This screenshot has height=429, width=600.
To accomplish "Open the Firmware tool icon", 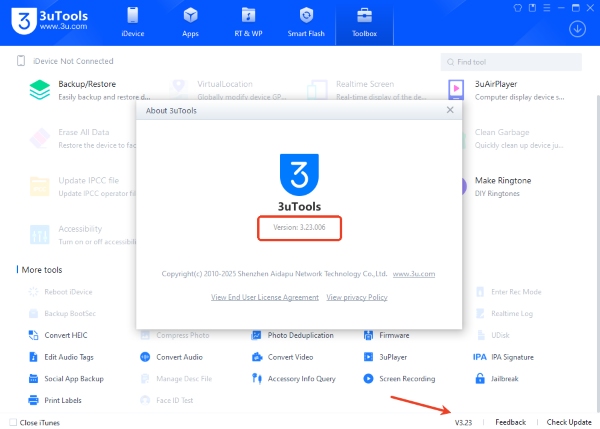I will (x=368, y=335).
